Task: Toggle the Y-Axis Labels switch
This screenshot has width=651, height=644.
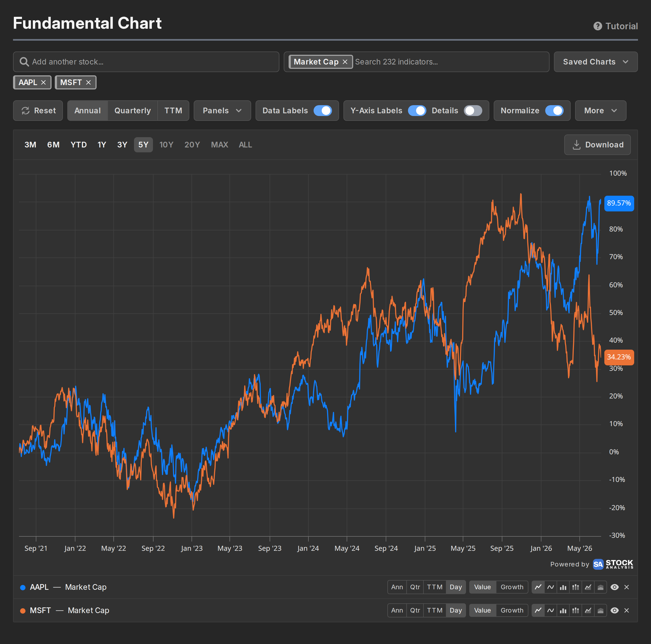Action: point(417,111)
